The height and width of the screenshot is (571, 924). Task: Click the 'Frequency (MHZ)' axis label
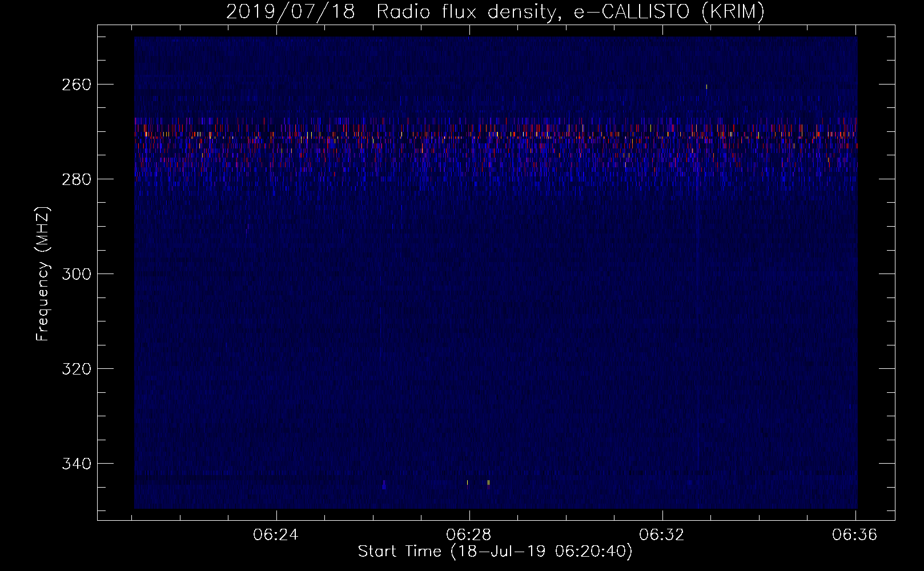(43, 274)
